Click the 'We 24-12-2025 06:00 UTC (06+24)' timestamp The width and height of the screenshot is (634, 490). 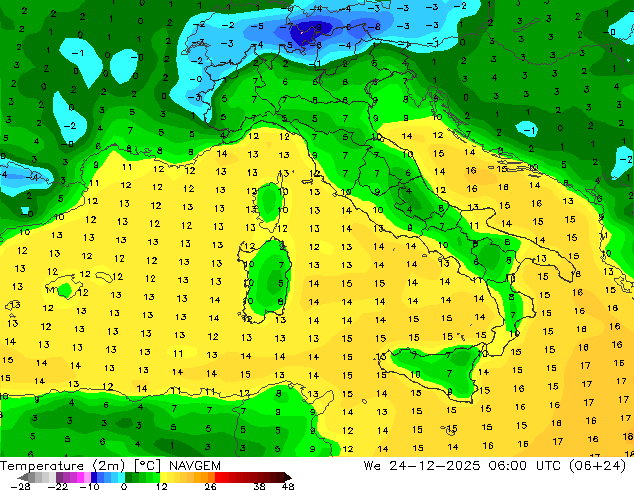click(495, 466)
